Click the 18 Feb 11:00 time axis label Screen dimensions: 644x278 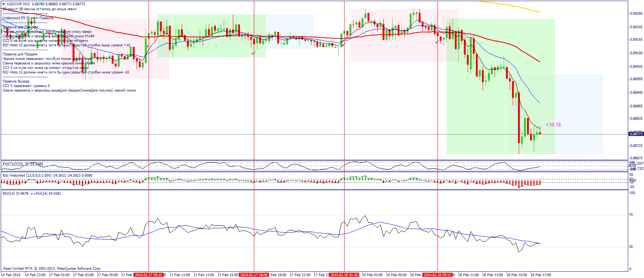[469, 275]
